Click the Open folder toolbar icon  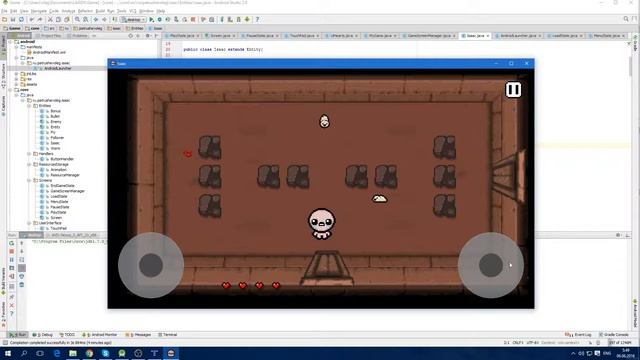point(4,19)
